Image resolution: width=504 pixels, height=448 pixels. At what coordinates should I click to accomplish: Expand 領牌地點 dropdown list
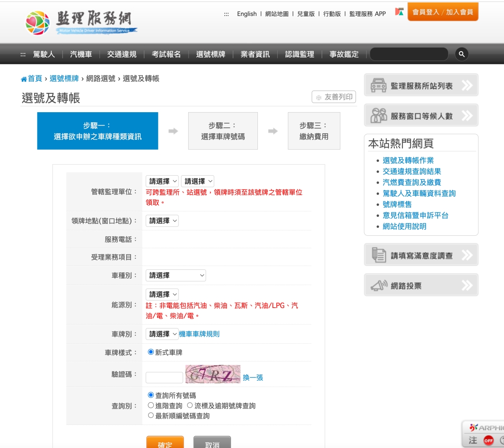tap(162, 221)
